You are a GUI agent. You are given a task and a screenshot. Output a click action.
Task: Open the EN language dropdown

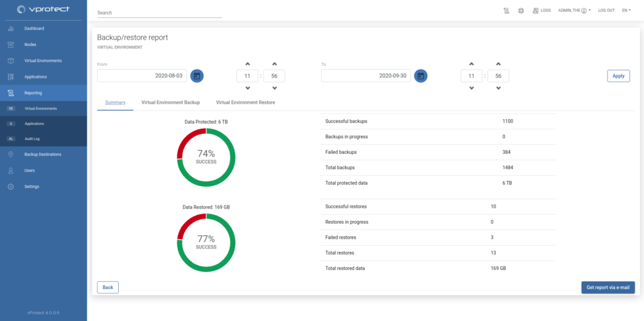pos(626,11)
